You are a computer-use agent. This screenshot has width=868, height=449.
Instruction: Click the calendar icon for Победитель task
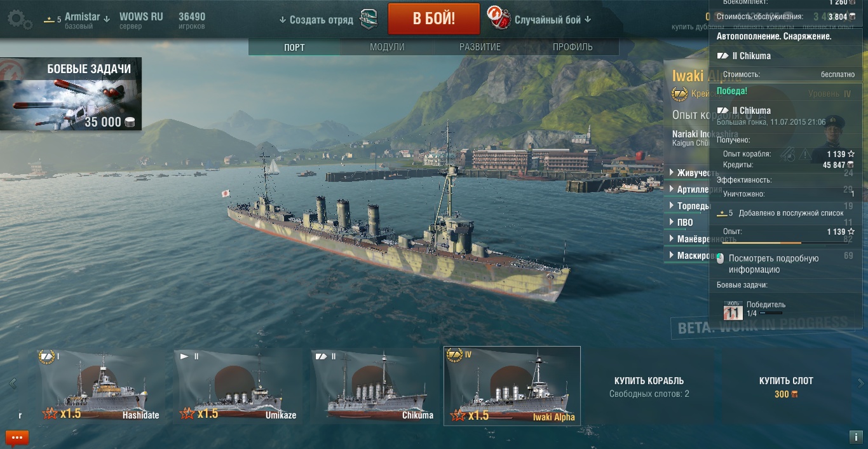(733, 309)
